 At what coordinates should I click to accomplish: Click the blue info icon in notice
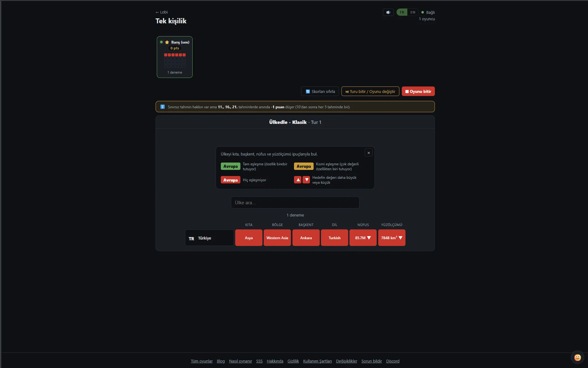tap(163, 107)
